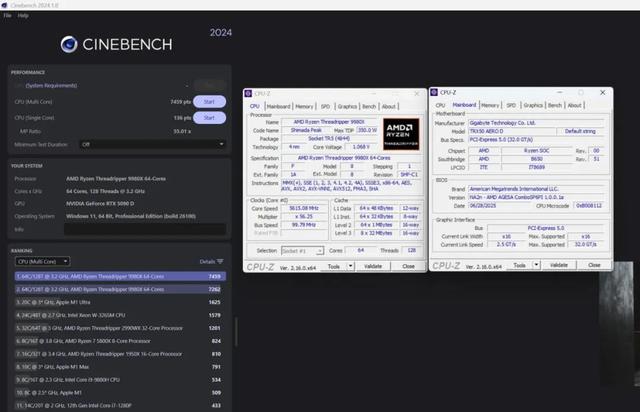Screen dimensions: 640x412
Task: Click Validate in left CPU-Z window
Action: pos(373,266)
